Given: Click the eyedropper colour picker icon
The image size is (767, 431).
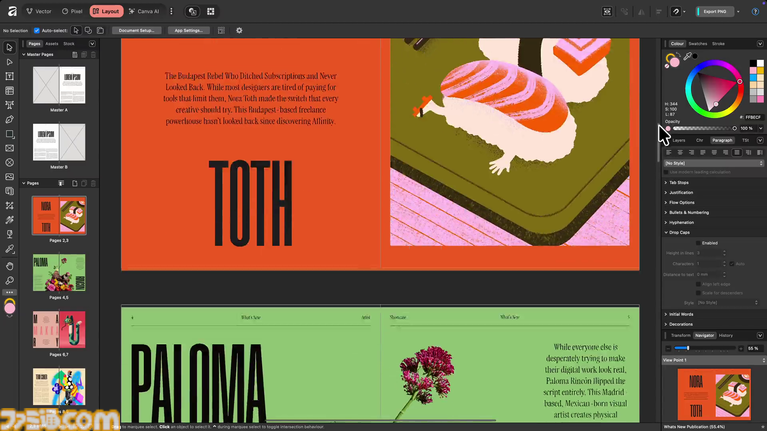Looking at the screenshot, I should pyautogui.click(x=689, y=56).
